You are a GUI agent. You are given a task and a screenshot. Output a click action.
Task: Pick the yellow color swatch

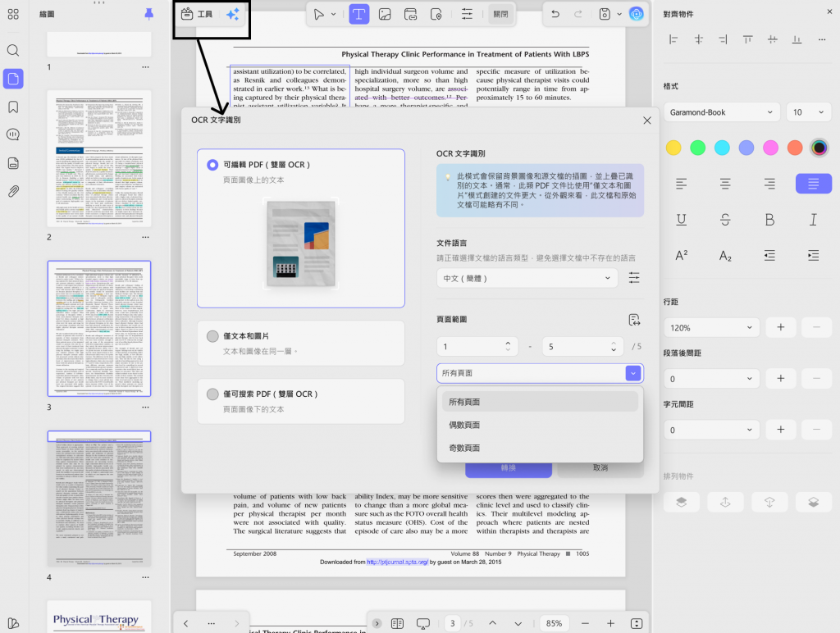pos(673,148)
